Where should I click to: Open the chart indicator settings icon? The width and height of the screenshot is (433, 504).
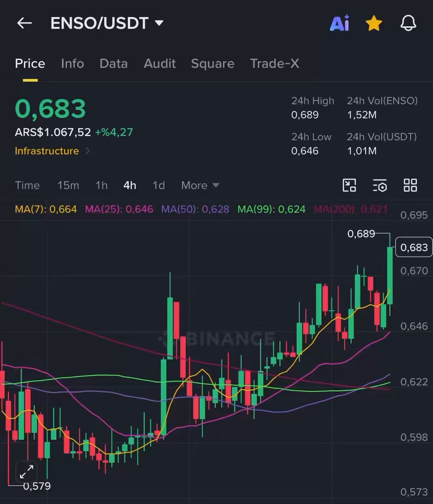[x=380, y=185]
